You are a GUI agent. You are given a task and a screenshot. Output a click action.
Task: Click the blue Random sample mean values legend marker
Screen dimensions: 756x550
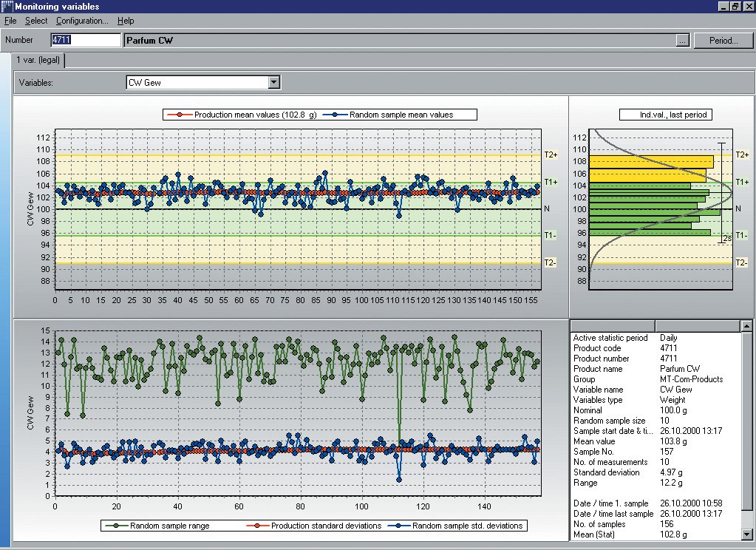click(333, 115)
